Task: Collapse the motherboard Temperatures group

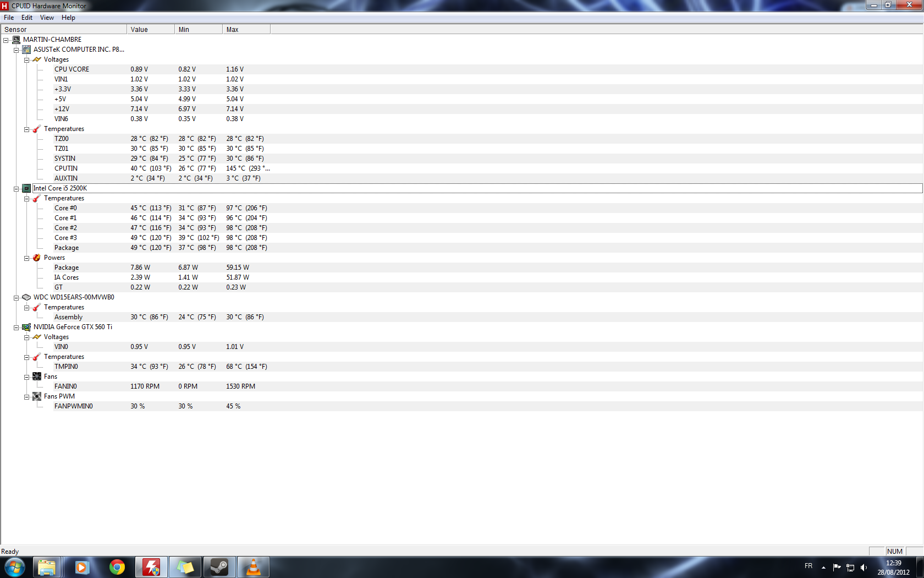Action: (27, 129)
